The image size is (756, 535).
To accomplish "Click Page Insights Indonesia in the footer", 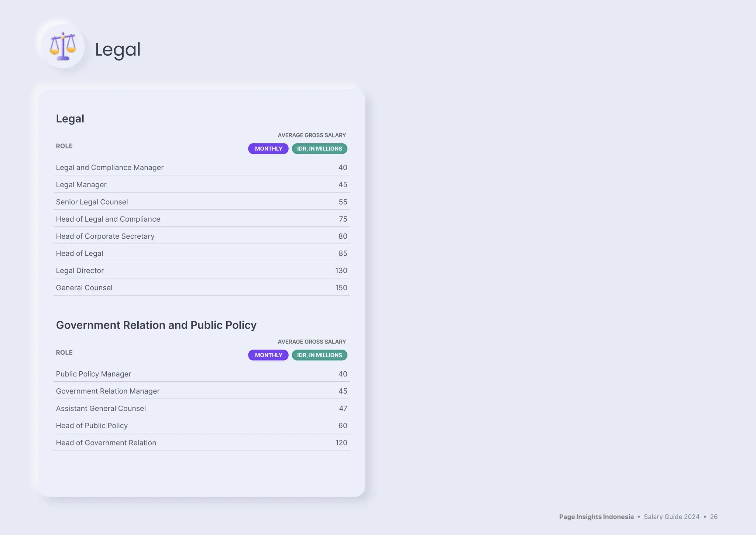I will [x=596, y=517].
